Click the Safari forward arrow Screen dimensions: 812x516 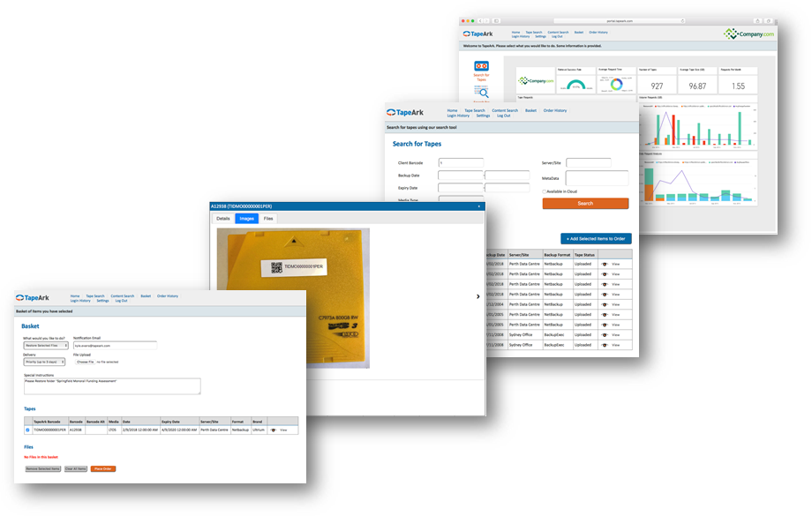click(485, 21)
